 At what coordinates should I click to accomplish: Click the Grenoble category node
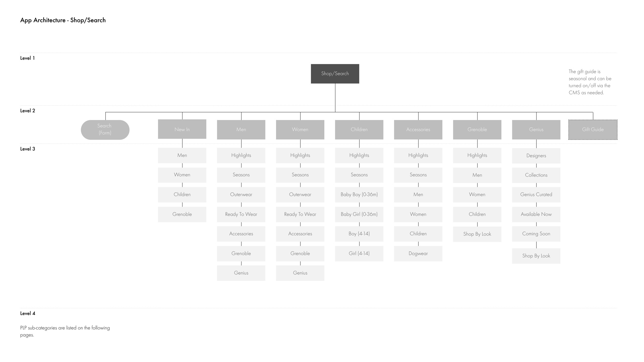477,129
